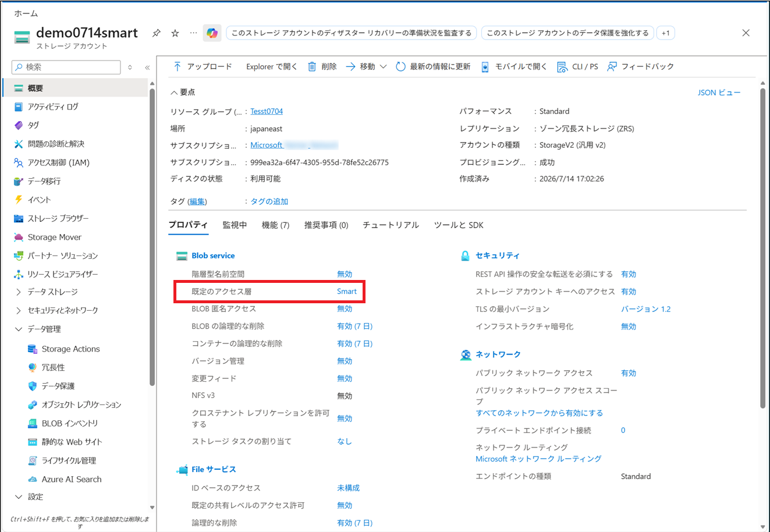Click the 問題の診断と解決 wrench icon
This screenshot has height=532, width=770.
click(19, 144)
